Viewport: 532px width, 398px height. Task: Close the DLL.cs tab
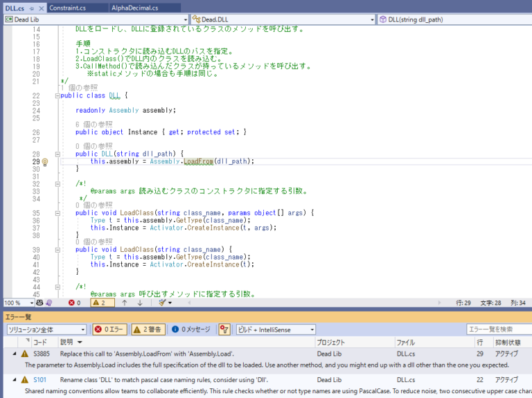[x=41, y=8]
